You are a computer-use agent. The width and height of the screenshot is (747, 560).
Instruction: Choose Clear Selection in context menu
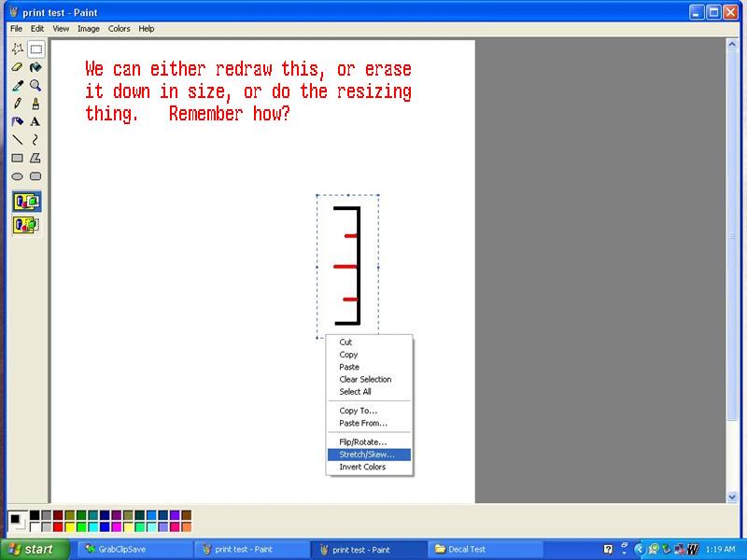[369, 379]
